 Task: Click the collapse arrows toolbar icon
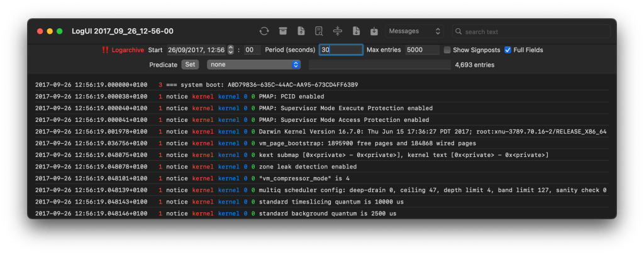coord(337,31)
